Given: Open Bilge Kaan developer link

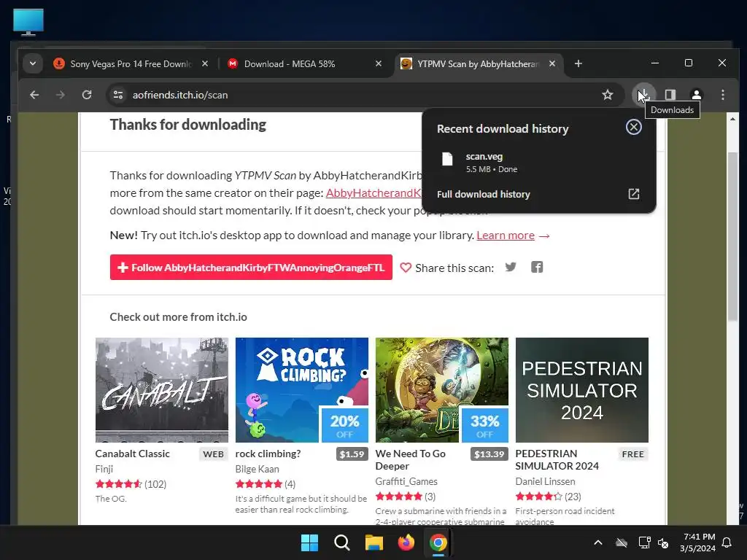Looking at the screenshot, I should coord(258,469).
